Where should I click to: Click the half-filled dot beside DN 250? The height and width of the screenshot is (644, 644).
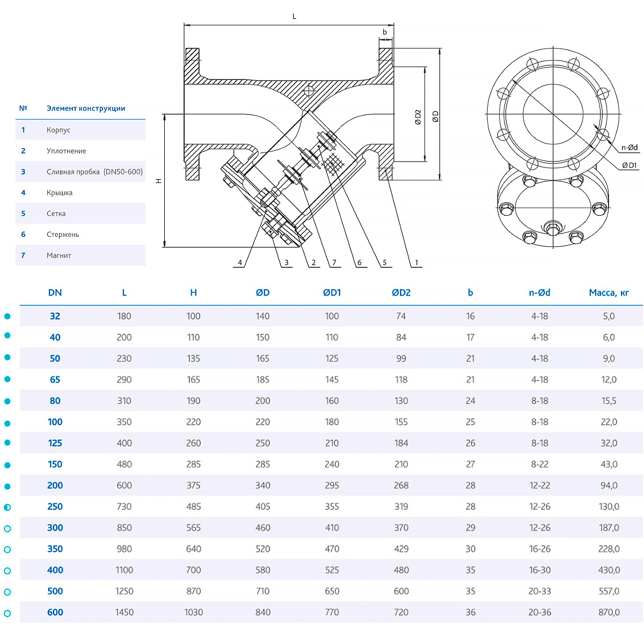[8, 507]
